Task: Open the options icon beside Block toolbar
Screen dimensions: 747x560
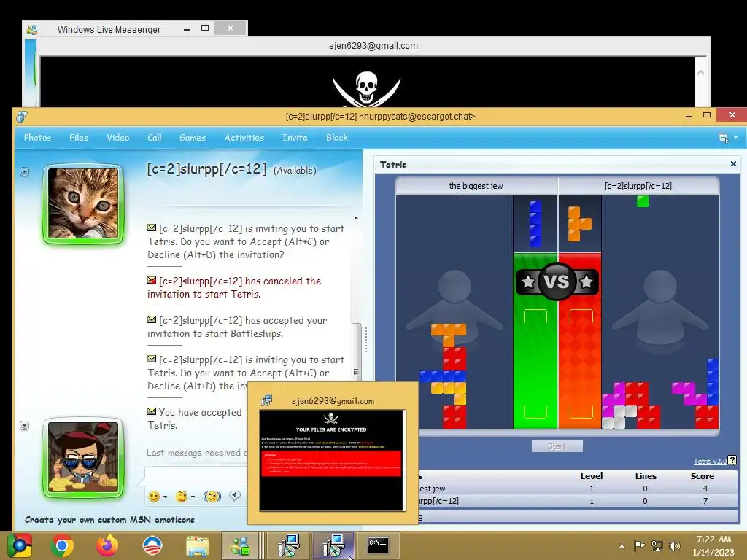Action: coord(724,138)
